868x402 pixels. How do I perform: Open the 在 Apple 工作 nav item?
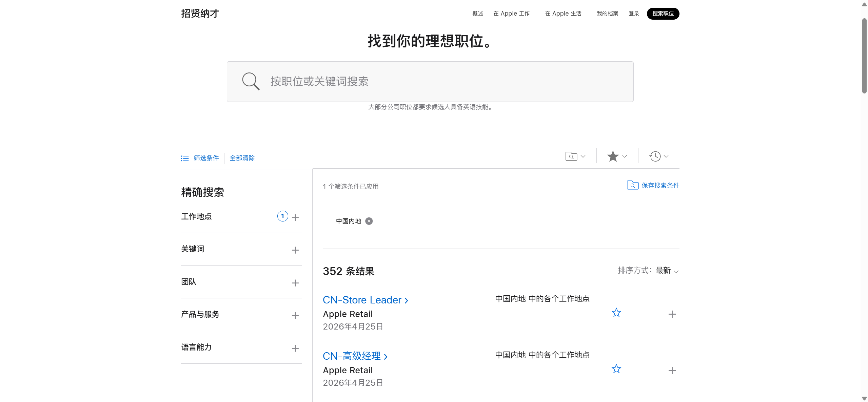click(511, 14)
